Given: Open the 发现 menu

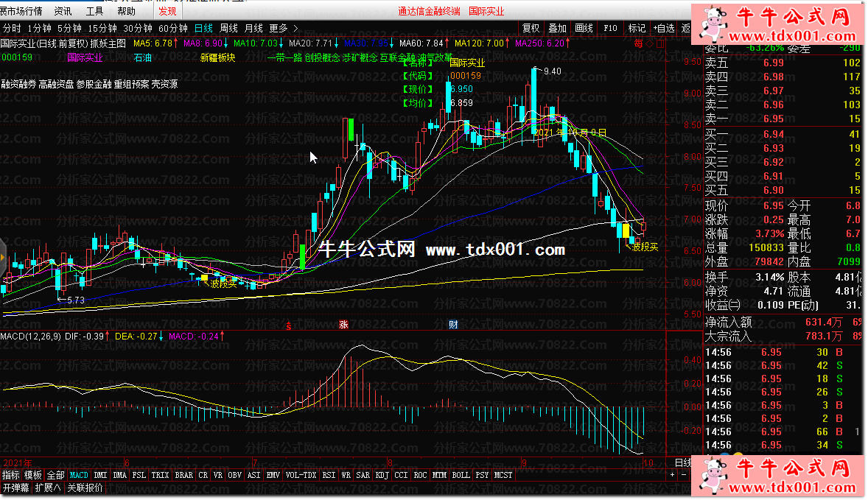Looking at the screenshot, I should point(167,11).
